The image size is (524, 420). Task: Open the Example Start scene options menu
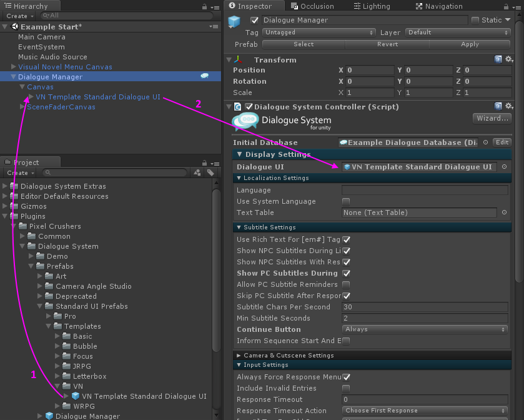214,26
